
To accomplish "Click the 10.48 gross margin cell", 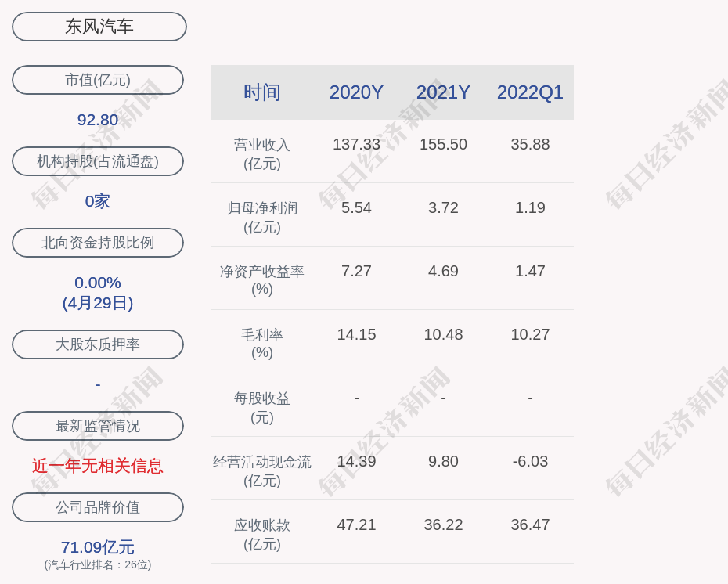I will (443, 334).
